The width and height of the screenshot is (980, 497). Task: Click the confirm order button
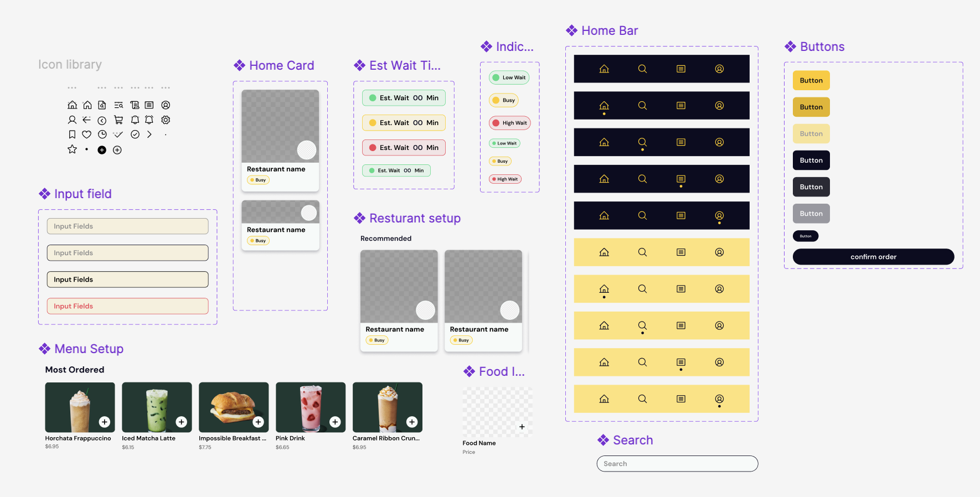[x=874, y=257]
